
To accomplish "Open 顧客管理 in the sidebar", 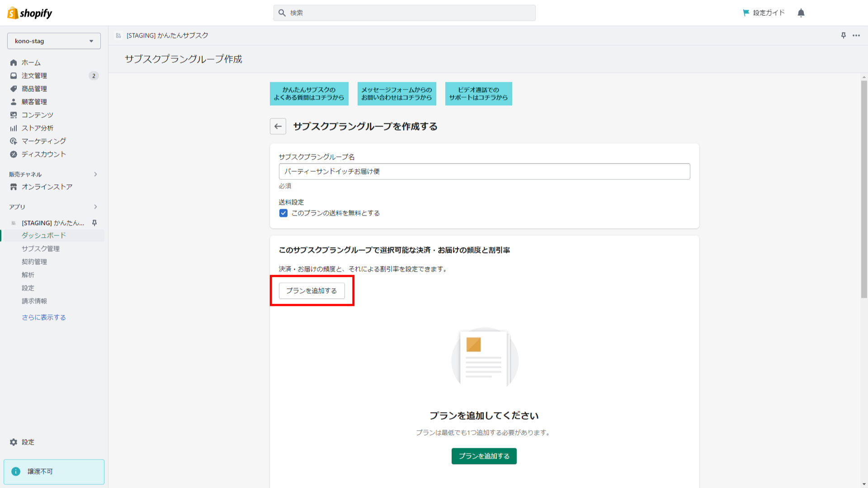I will tap(33, 102).
